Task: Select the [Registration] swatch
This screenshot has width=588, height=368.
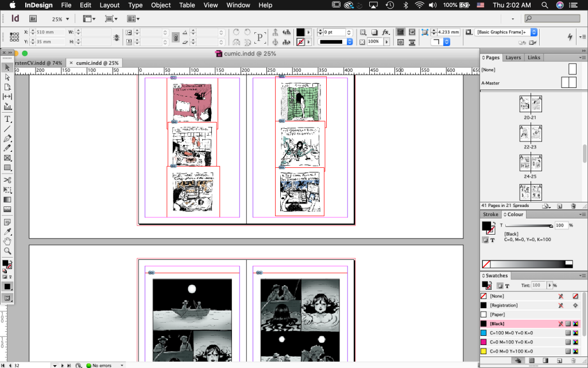Action: point(530,305)
